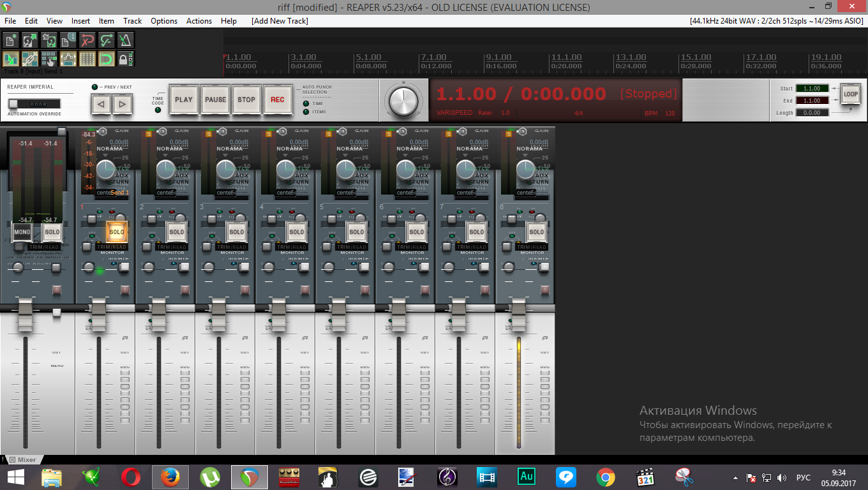
Task: Click the Next marker arrow button
Action: point(123,103)
